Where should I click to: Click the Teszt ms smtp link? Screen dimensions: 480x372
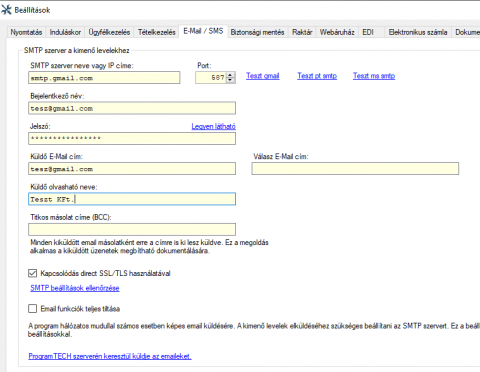(374, 76)
